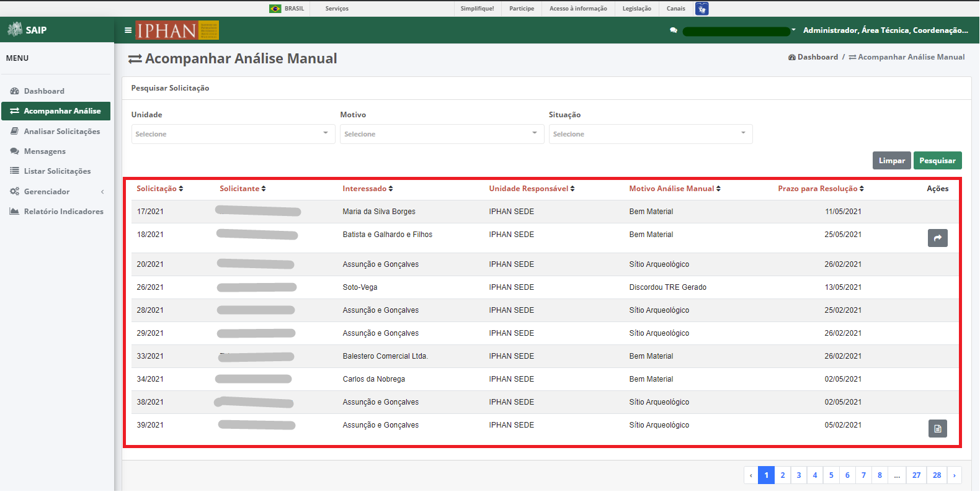Toggle the hamburger menu beside IPHAN logo
The width and height of the screenshot is (980, 494).
(128, 30)
